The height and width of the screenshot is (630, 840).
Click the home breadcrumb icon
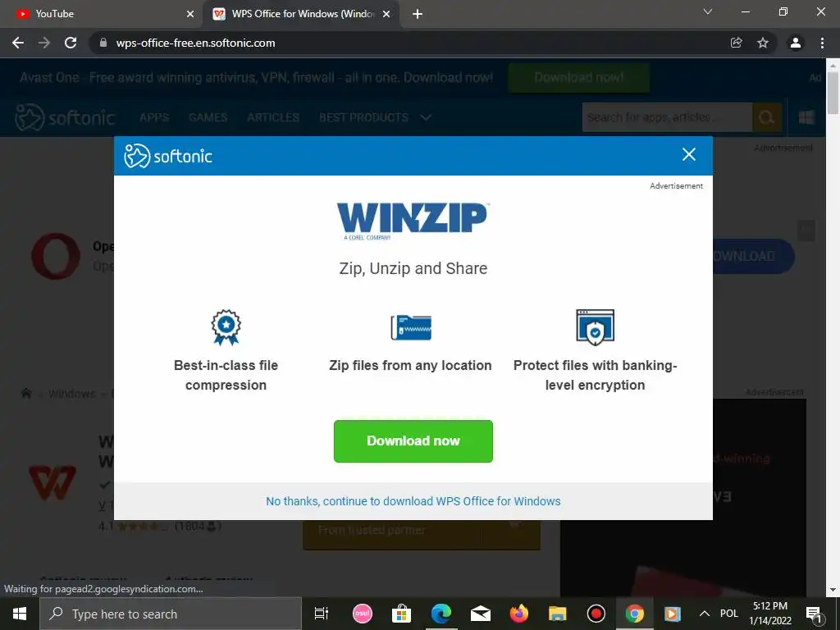(26, 394)
